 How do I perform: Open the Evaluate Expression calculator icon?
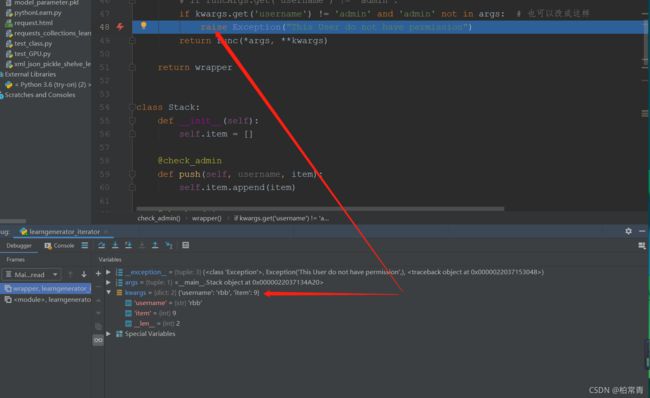tap(186, 245)
